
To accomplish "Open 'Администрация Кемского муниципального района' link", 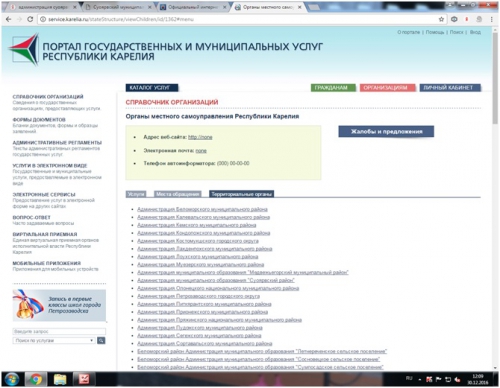I will [197, 225].
